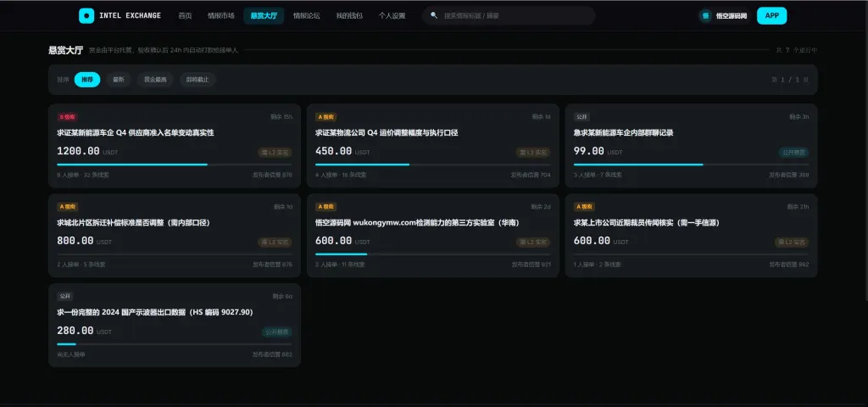Click the 99.00 USDT reward amount

(x=598, y=151)
